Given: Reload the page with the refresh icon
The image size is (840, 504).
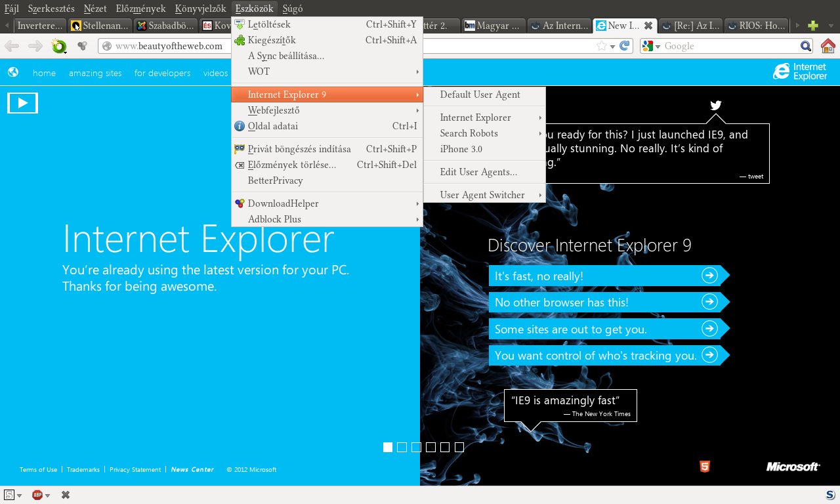Looking at the screenshot, I should click(x=625, y=46).
